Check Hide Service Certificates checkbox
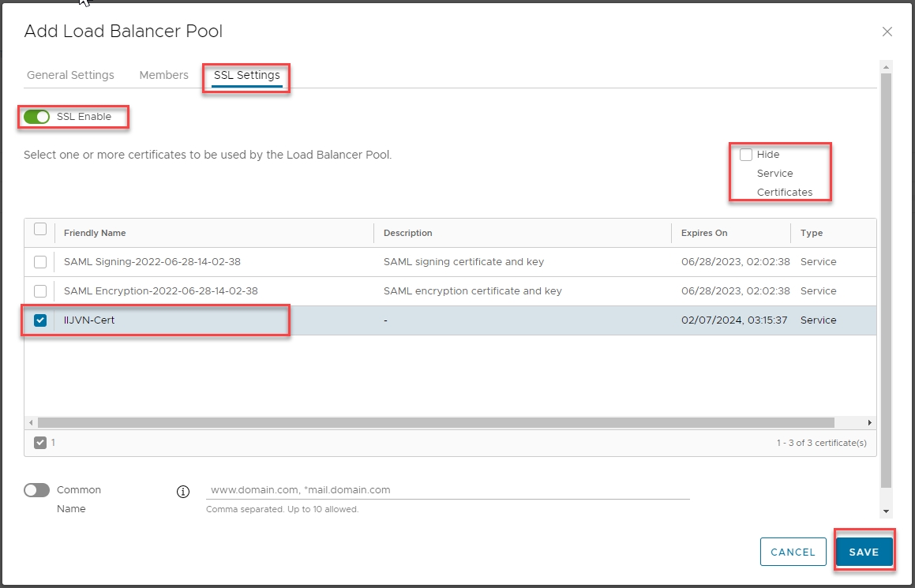The image size is (915, 588). pyautogui.click(x=746, y=155)
